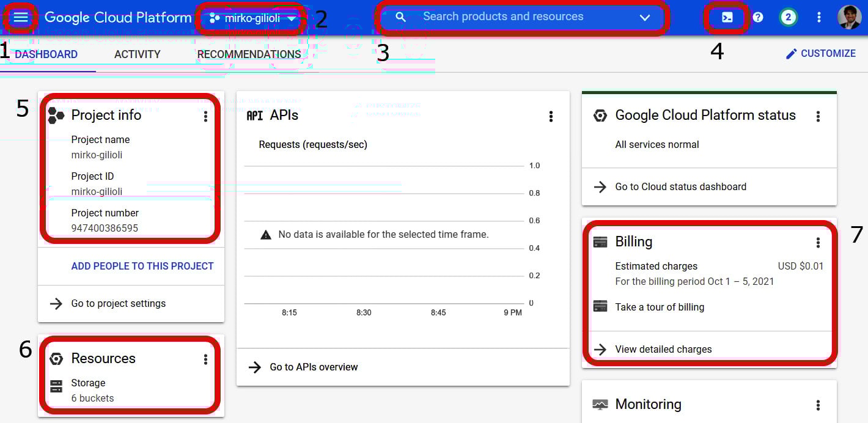Open the user account avatar
Image resolution: width=868 pixels, height=423 pixels.
[849, 17]
